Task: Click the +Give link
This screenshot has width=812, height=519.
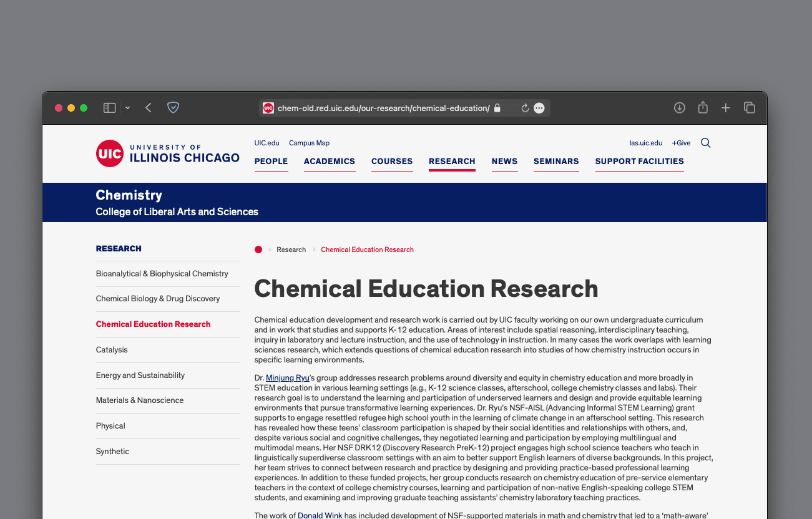Action: [x=682, y=143]
